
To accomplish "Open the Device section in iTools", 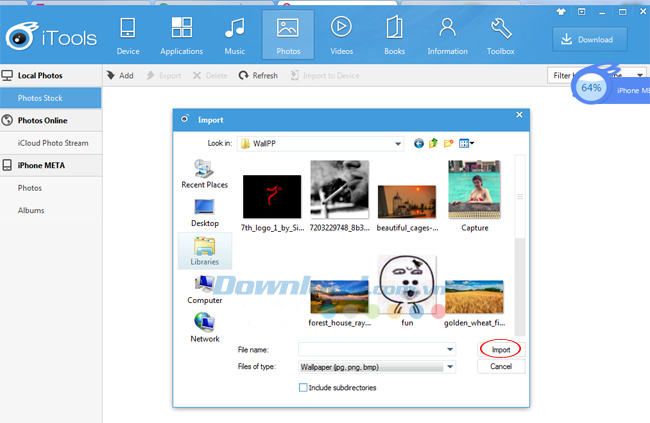I will [128, 35].
